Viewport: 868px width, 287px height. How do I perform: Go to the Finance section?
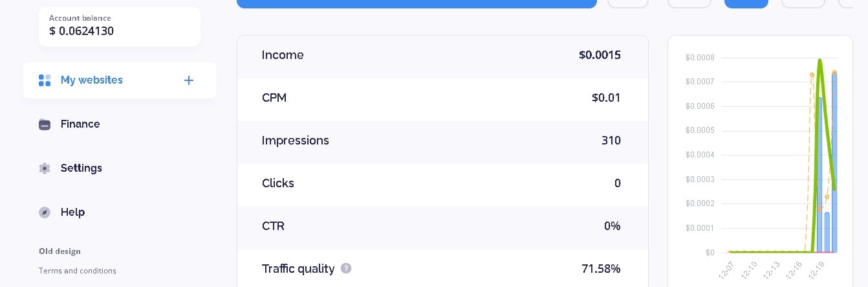point(80,124)
